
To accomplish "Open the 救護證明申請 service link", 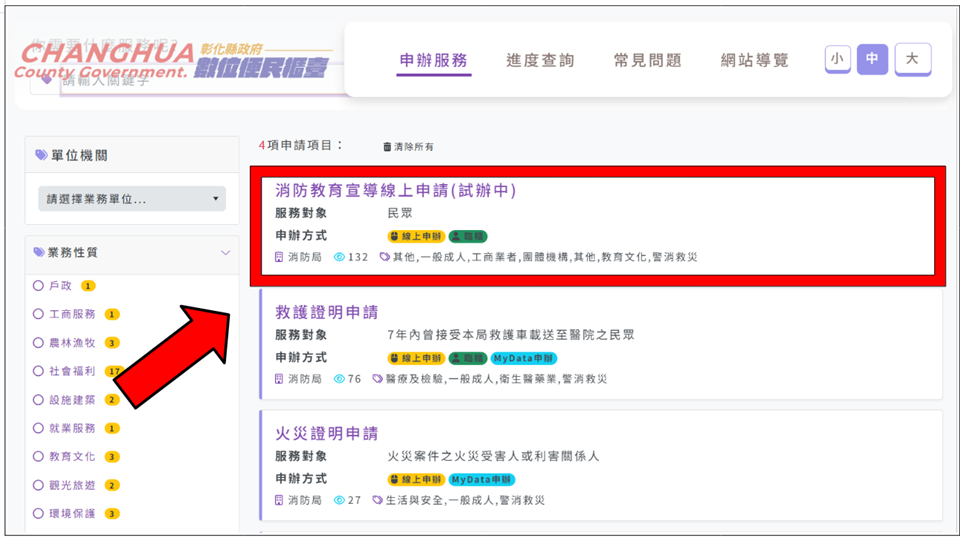I will [326, 312].
